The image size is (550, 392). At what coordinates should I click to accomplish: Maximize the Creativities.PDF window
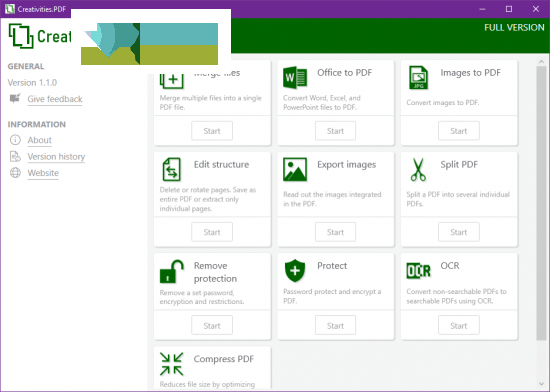(x=509, y=9)
